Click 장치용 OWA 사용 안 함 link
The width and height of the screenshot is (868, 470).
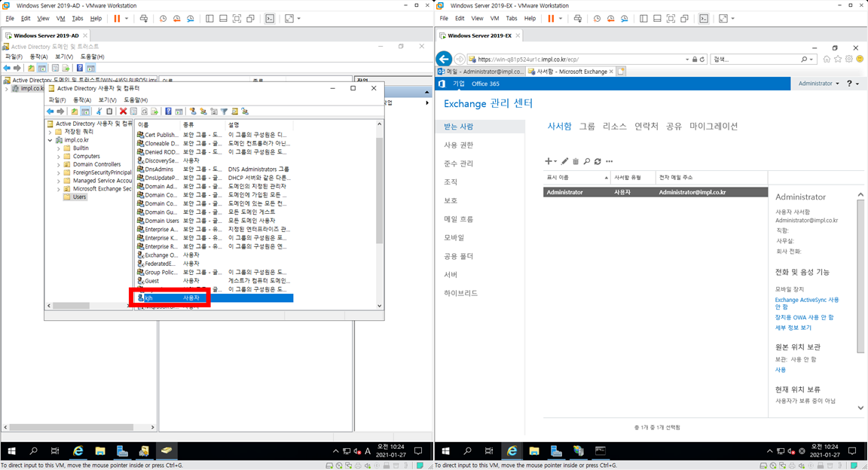coord(804,317)
